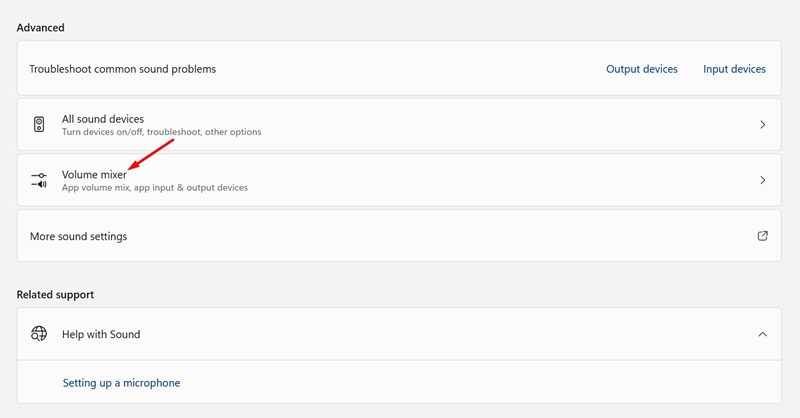Screen dimensions: 800x418
Task: Open the chevron arrow on All sound devices row
Action: click(x=762, y=125)
